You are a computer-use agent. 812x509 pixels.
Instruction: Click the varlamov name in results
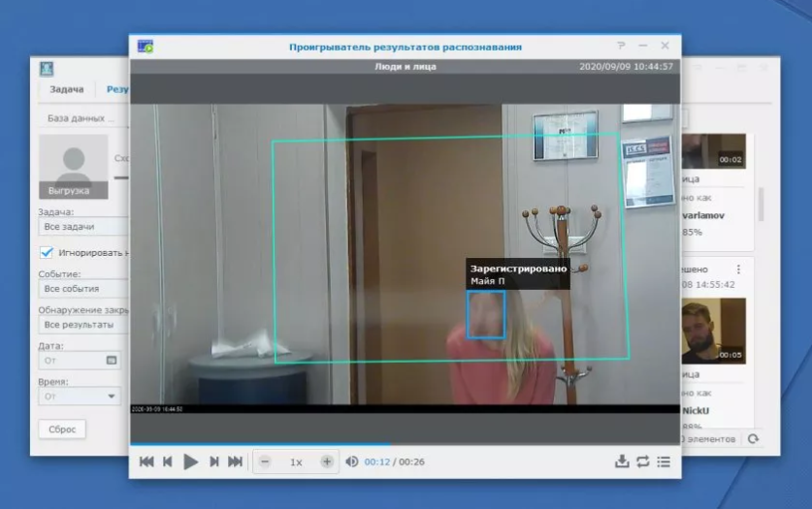pos(703,215)
